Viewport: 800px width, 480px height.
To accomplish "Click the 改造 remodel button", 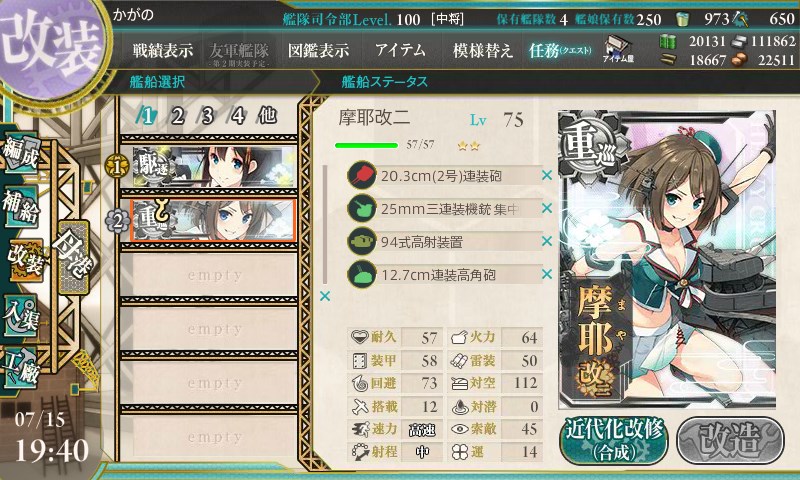I will tap(731, 440).
